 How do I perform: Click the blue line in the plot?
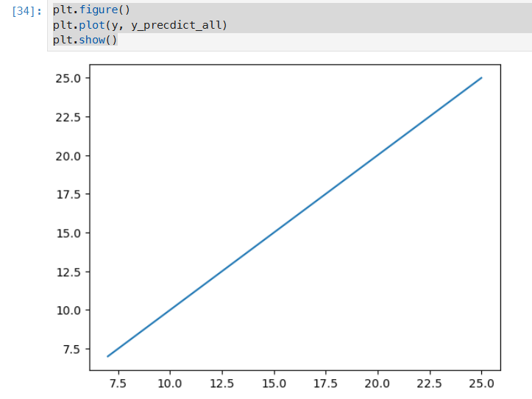[x=294, y=217]
